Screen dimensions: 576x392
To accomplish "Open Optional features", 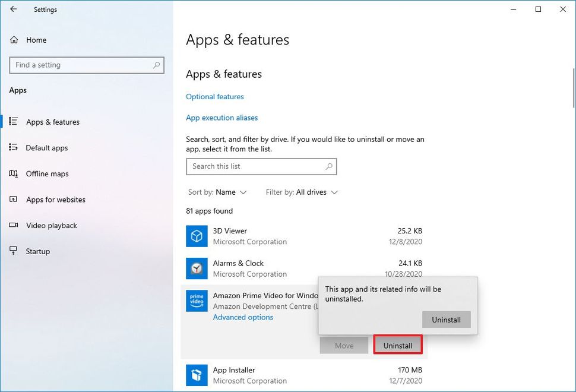I will [x=214, y=96].
